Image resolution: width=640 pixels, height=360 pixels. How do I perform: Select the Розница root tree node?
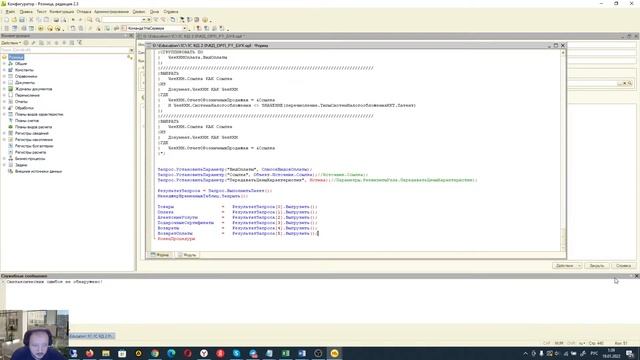click(x=16, y=57)
